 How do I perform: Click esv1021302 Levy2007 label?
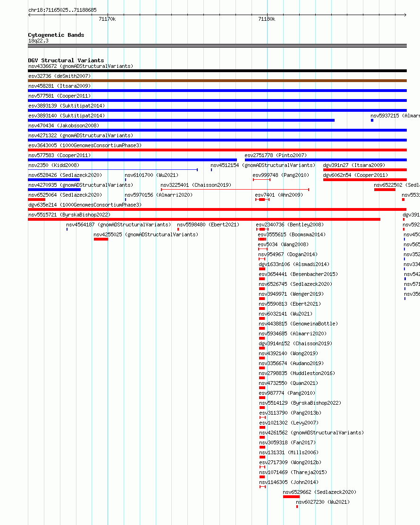click(x=289, y=423)
